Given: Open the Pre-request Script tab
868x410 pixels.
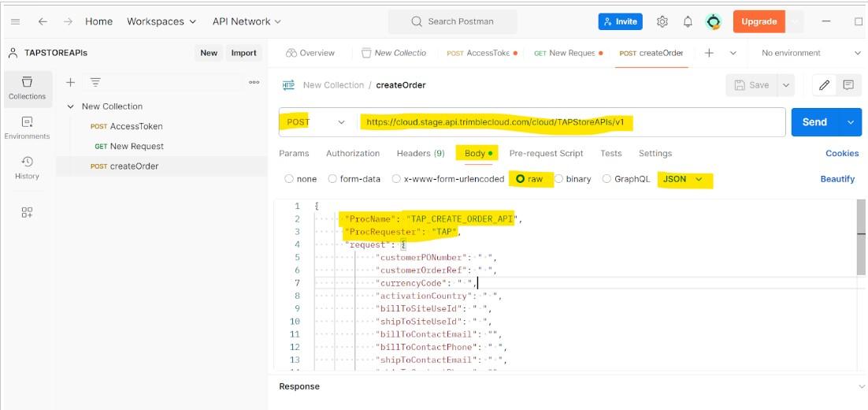Looking at the screenshot, I should click(x=546, y=153).
